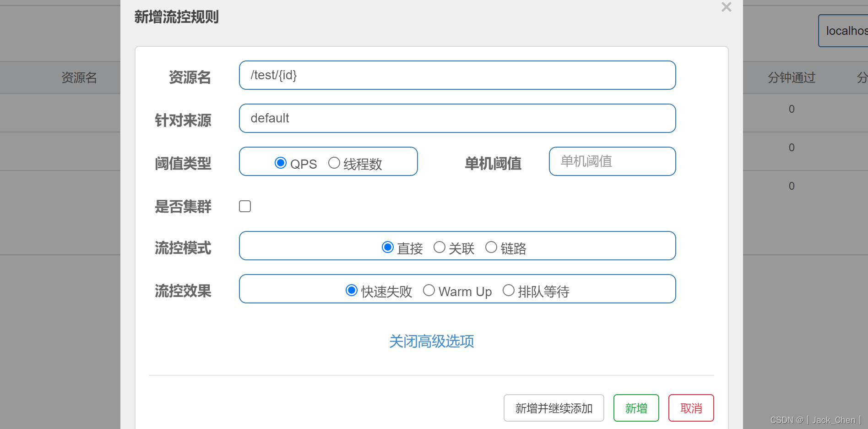Click the 资源名 input showing /test/{id}
This screenshot has width=868, height=429.
[457, 75]
